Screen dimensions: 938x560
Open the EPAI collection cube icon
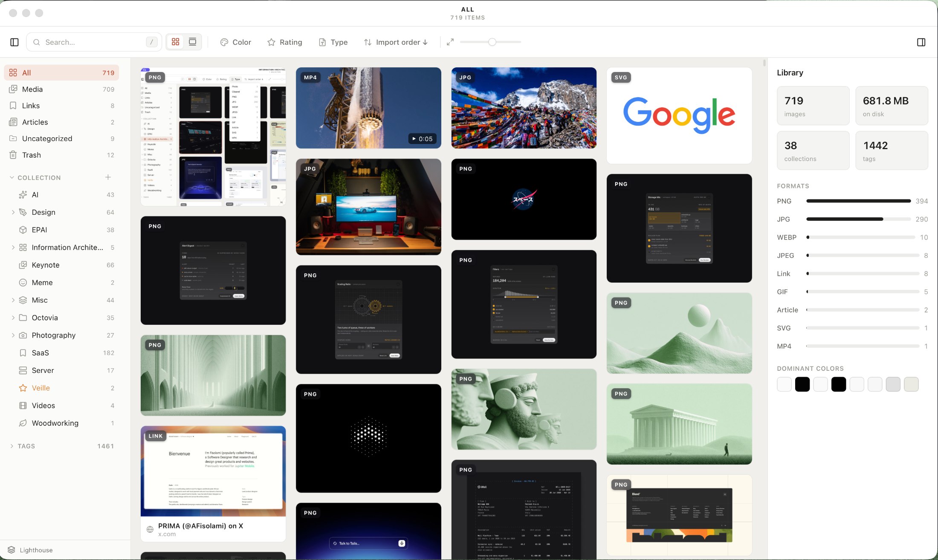pos(23,230)
